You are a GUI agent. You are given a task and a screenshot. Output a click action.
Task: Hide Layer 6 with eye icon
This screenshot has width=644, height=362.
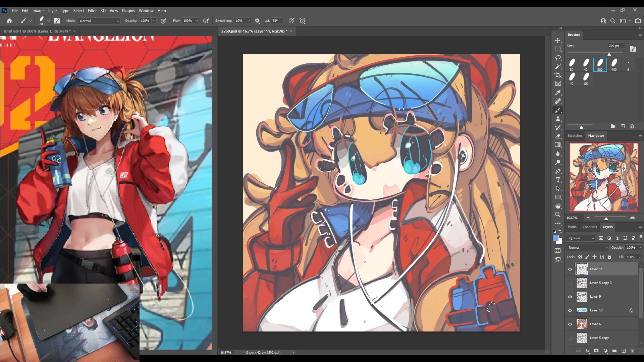coord(570,324)
